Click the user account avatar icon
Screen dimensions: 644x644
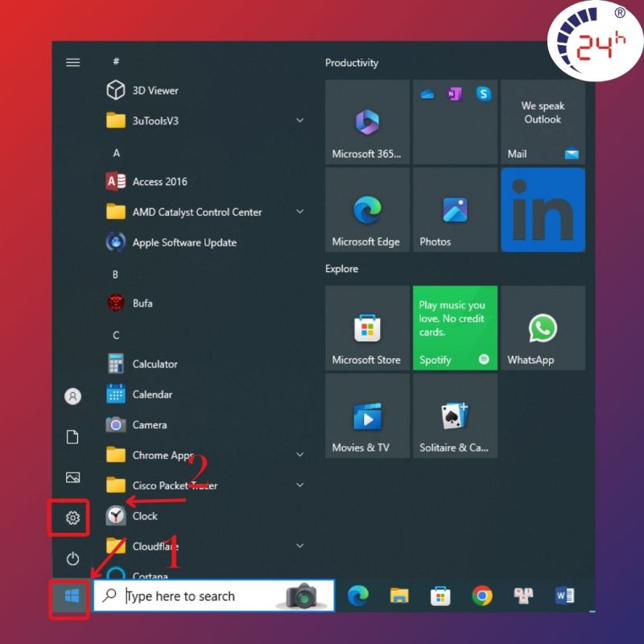pyautogui.click(x=72, y=396)
